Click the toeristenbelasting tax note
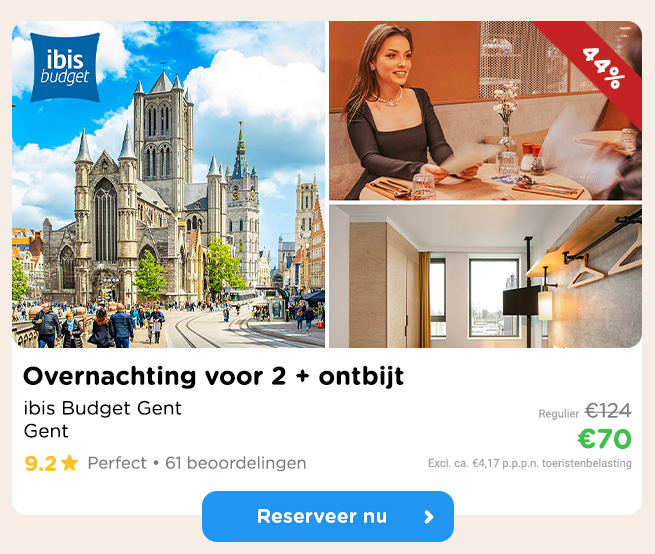This screenshot has height=554, width=655. [530, 463]
